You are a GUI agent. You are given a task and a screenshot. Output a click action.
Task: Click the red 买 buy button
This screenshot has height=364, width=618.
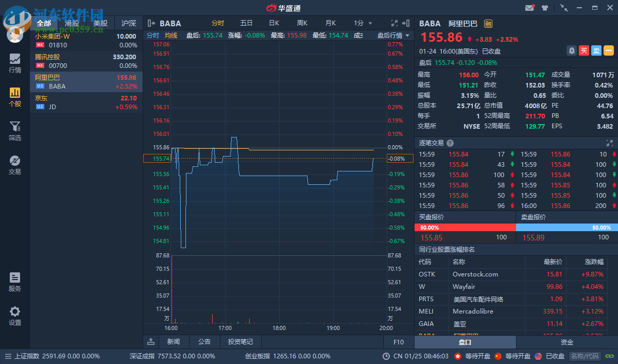click(x=584, y=50)
